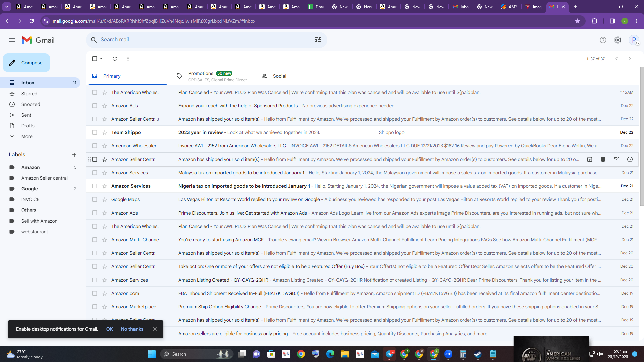The image size is (644, 362).
Task: Expand the More sidebar section
Action: (x=27, y=136)
